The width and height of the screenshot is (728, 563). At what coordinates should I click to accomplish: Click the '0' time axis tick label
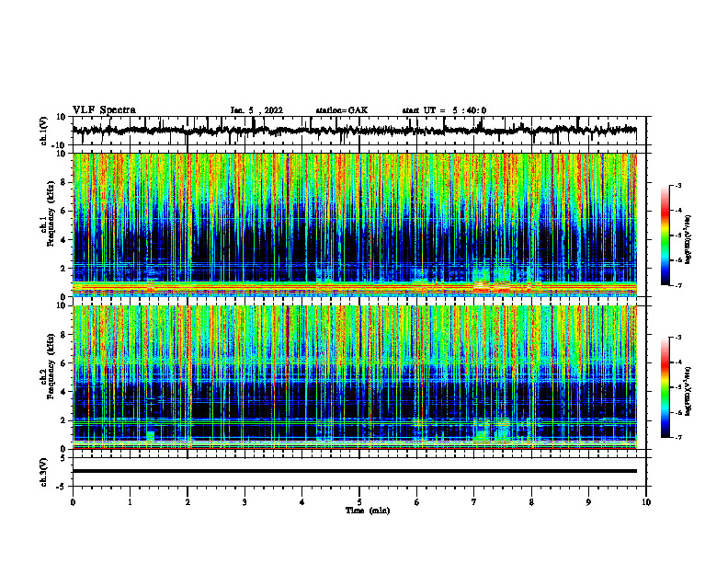tap(73, 502)
